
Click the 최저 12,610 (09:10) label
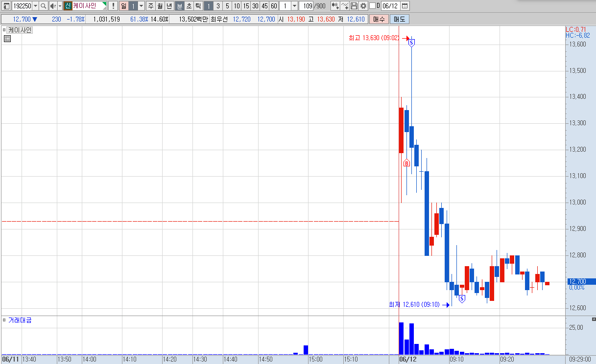[414, 305]
